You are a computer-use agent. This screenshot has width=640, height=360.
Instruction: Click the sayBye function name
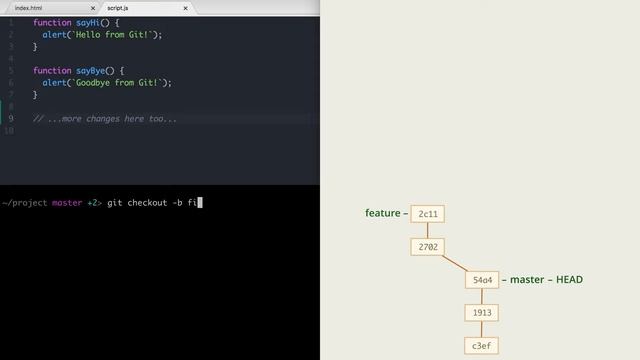pos(90,71)
